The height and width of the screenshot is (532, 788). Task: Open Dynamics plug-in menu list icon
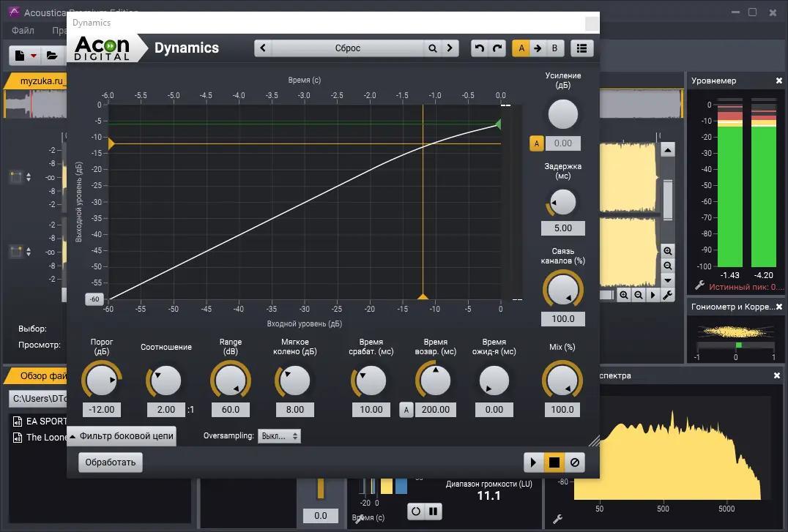pyautogui.click(x=582, y=48)
